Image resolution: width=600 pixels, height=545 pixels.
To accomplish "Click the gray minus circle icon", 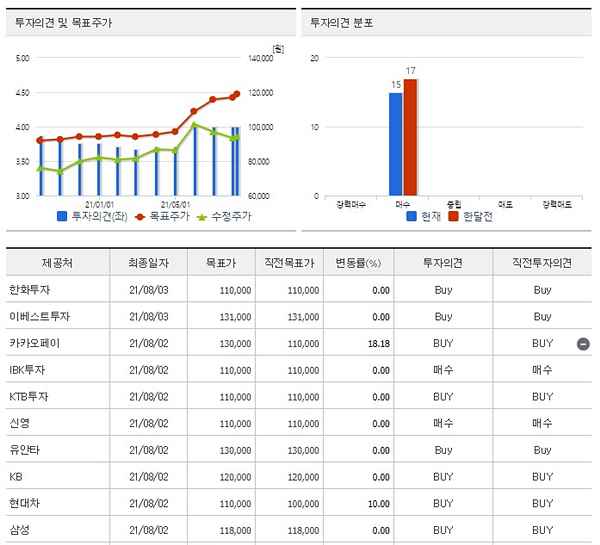I will point(583,344).
